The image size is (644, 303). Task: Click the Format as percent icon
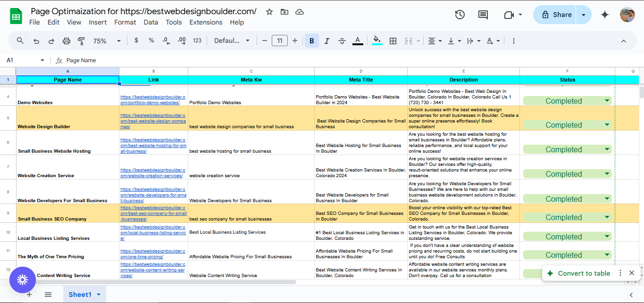(x=151, y=41)
